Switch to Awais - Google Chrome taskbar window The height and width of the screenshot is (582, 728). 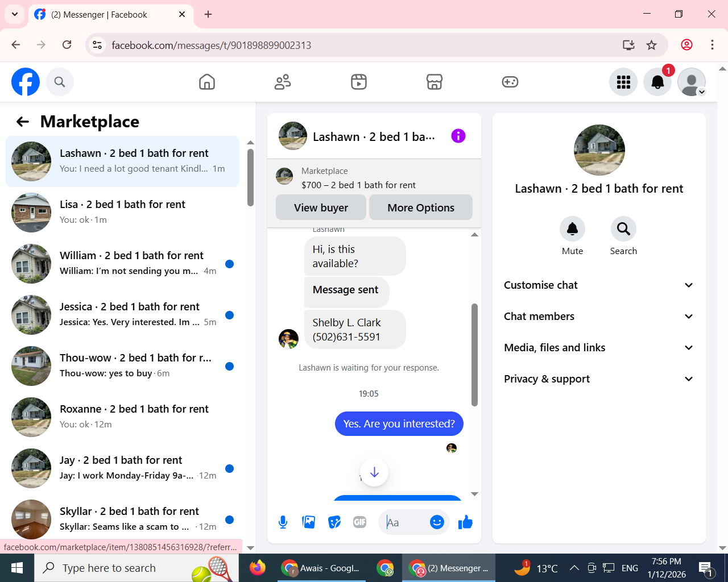click(321, 568)
